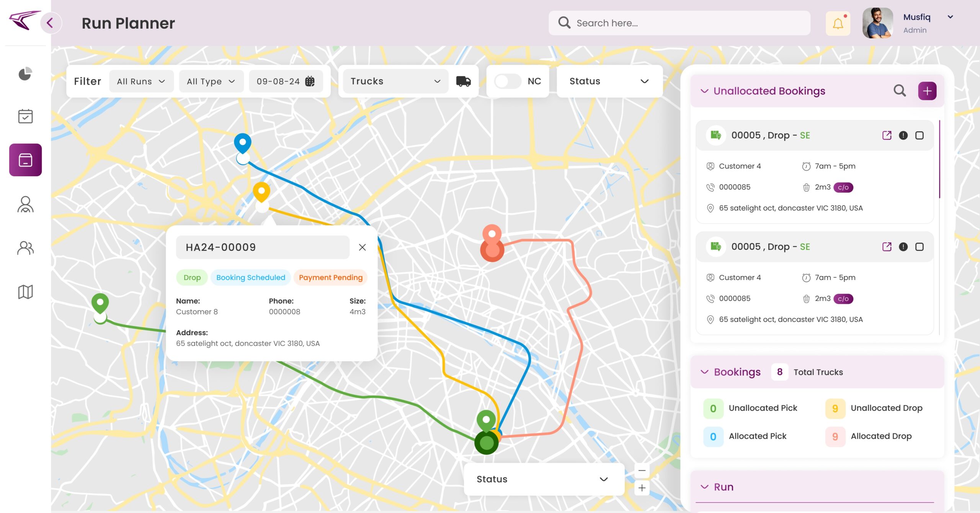Open the All Runs dropdown
Viewport: 980px width, 513px height.
[x=141, y=81]
